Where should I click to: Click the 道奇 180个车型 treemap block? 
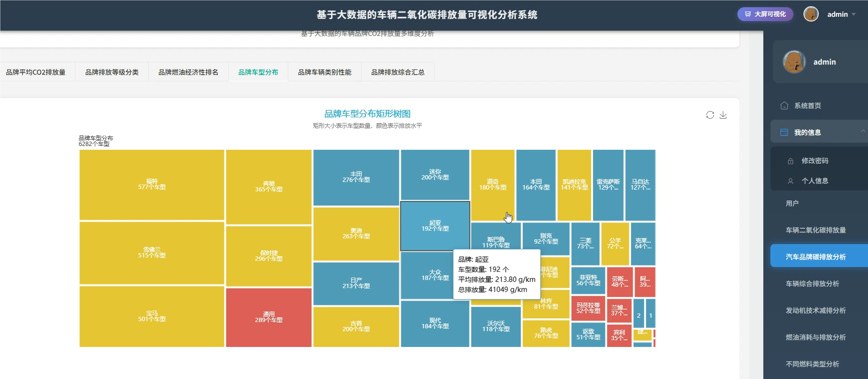(x=493, y=185)
